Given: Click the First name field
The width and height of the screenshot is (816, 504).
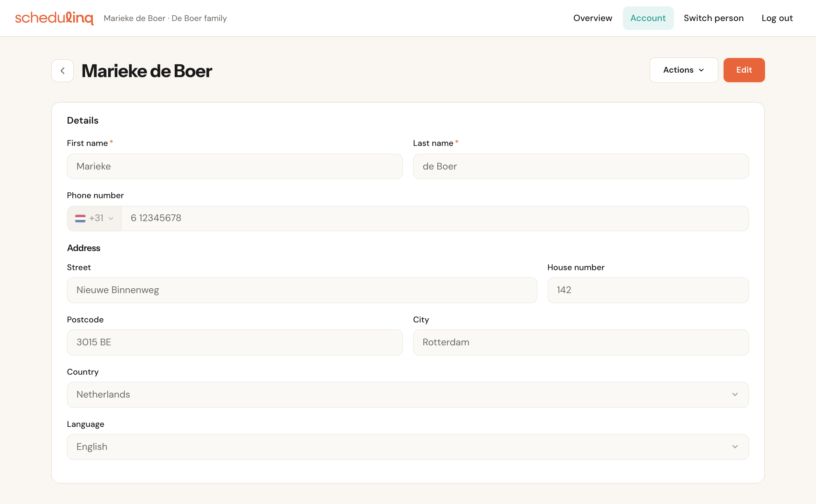Looking at the screenshot, I should pyautogui.click(x=235, y=166).
